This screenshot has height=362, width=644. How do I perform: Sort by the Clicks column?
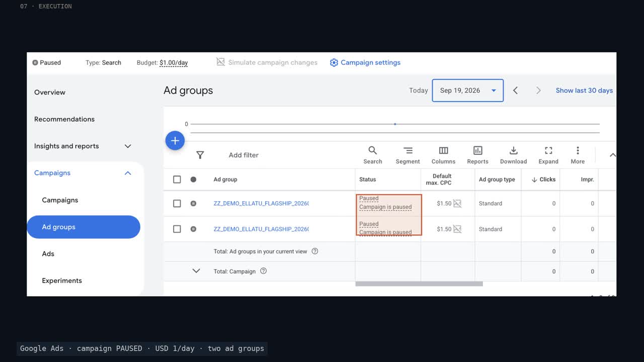coord(543,179)
